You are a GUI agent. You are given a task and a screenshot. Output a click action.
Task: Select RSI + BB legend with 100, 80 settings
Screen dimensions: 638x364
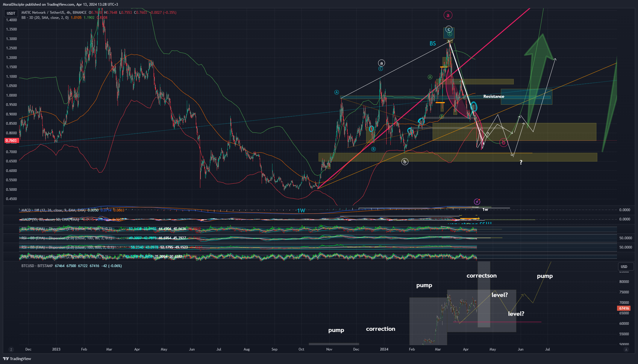(x=66, y=238)
